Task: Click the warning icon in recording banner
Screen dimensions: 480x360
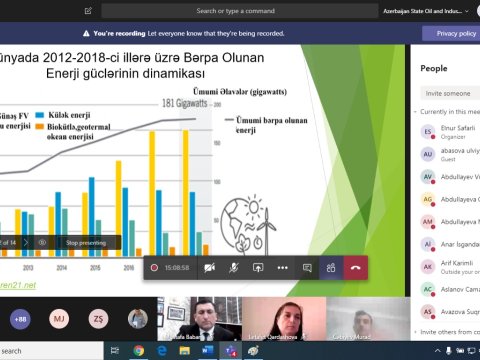Action: [86, 33]
